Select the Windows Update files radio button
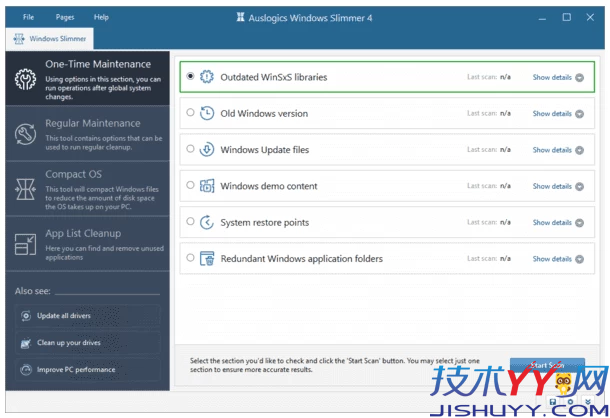 point(190,149)
